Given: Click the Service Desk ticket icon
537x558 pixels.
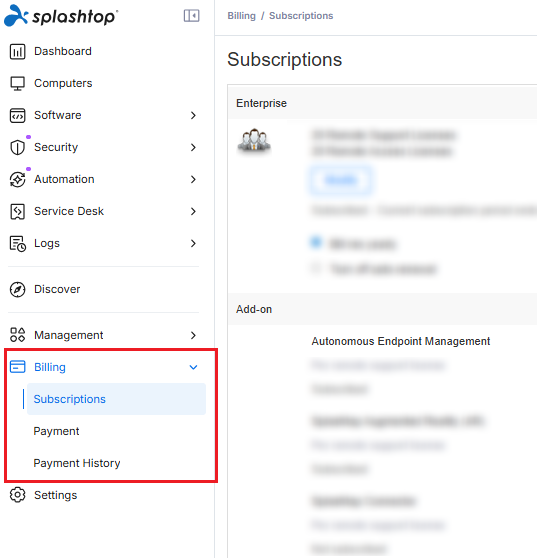Looking at the screenshot, I should click(17, 211).
